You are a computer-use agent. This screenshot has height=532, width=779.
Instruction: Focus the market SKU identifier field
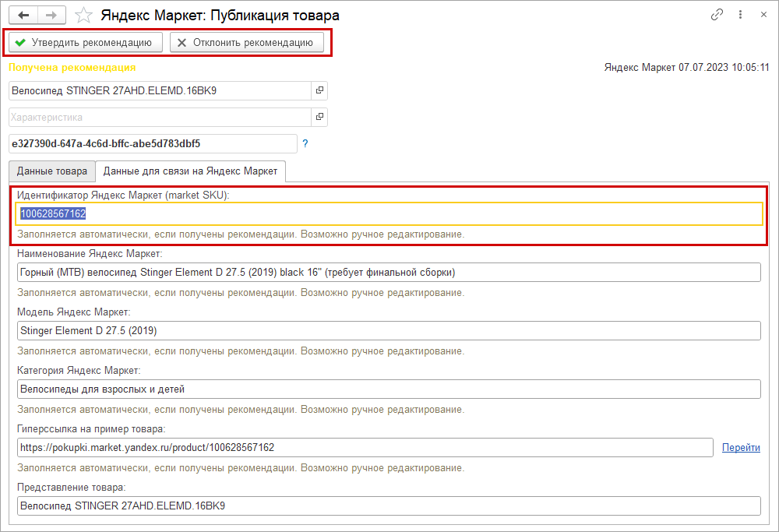[389, 213]
